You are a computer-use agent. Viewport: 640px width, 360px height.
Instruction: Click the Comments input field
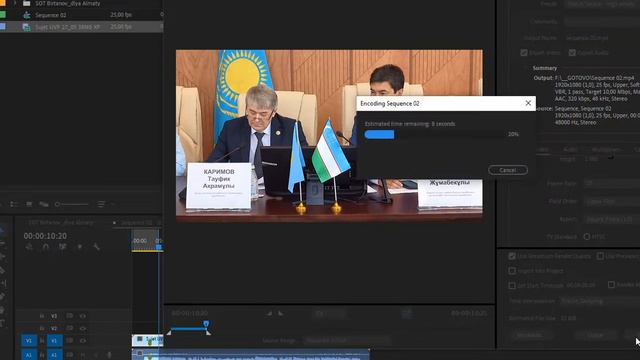pyautogui.click(x=602, y=21)
